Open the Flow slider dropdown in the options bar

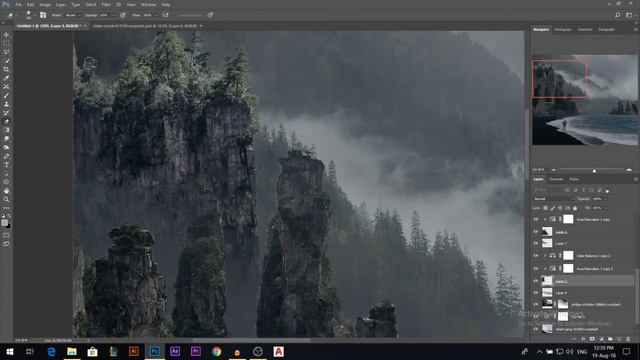point(156,15)
